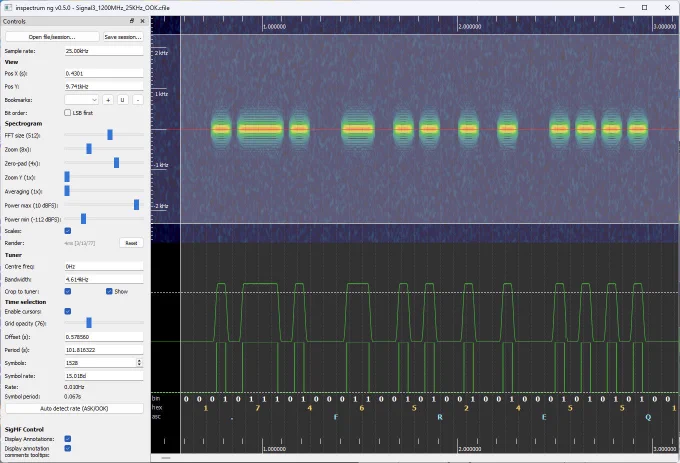Close the Controls panel
The image size is (680, 463).
point(142,21)
